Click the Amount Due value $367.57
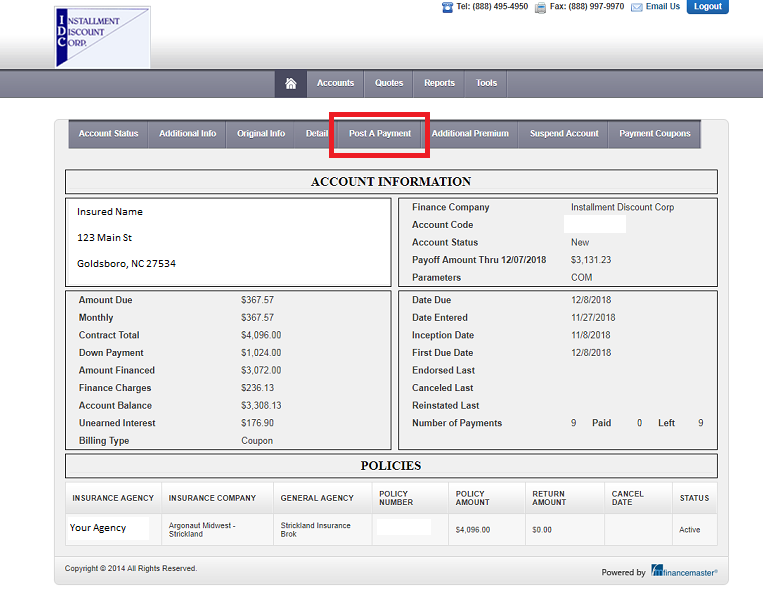Viewport: 763px width, 594px height. [x=257, y=300]
